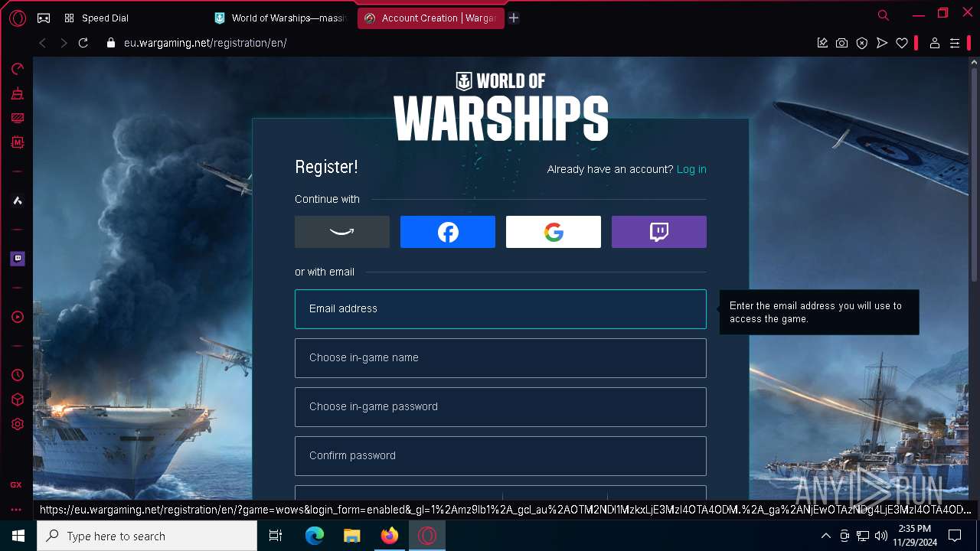Go back to previous page
The width and height of the screenshot is (980, 551).
pos(42,43)
